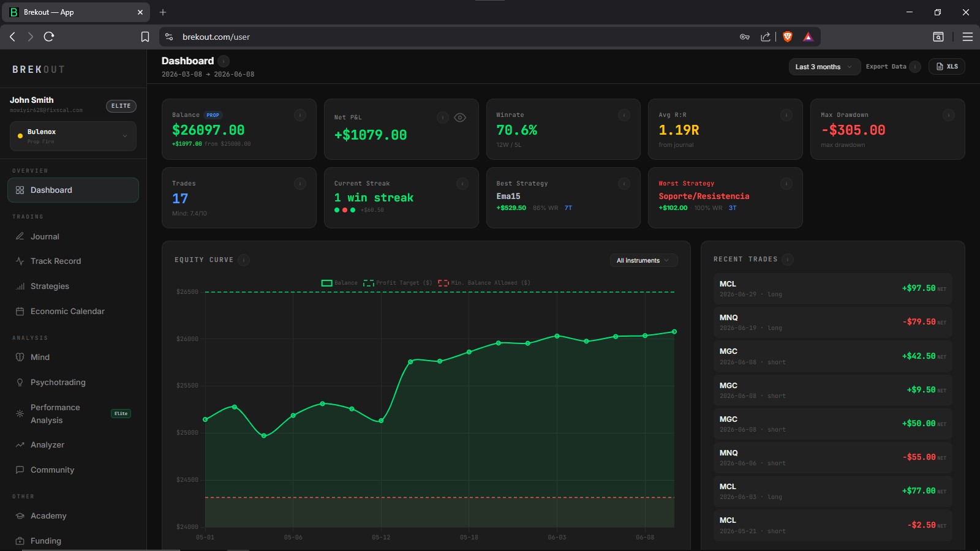Open the MGC +$9.50 trade

click(833, 390)
